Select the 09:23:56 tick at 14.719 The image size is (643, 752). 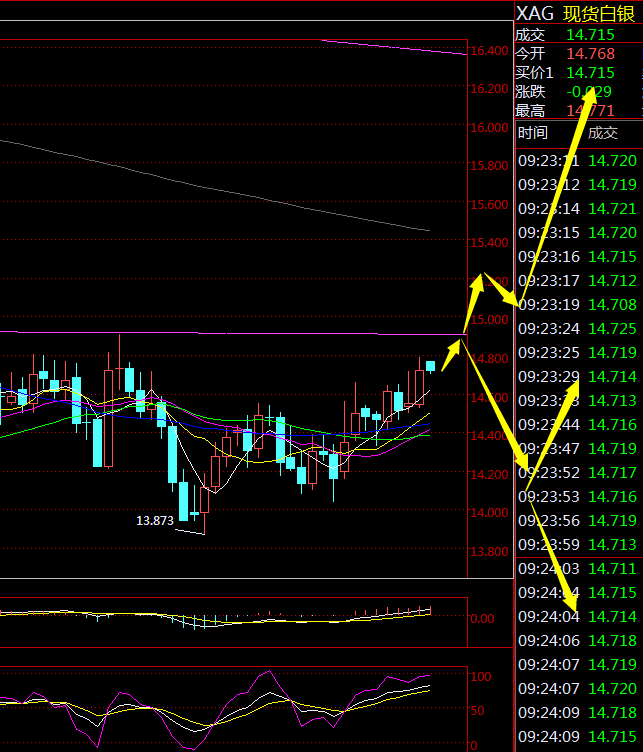[577, 520]
